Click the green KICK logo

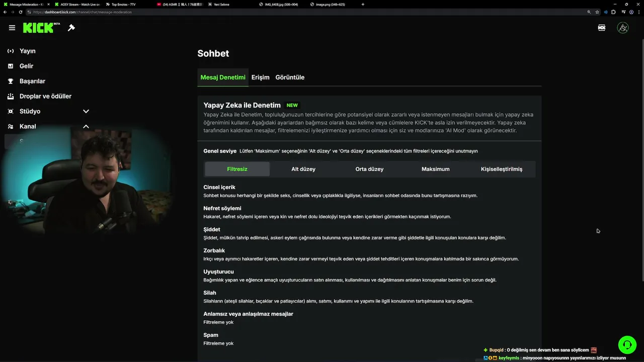(38, 28)
